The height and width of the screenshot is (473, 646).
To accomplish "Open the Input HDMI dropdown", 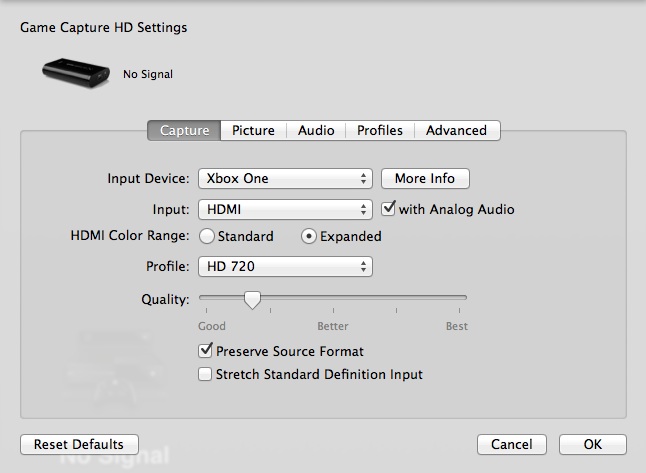I will 285,209.
